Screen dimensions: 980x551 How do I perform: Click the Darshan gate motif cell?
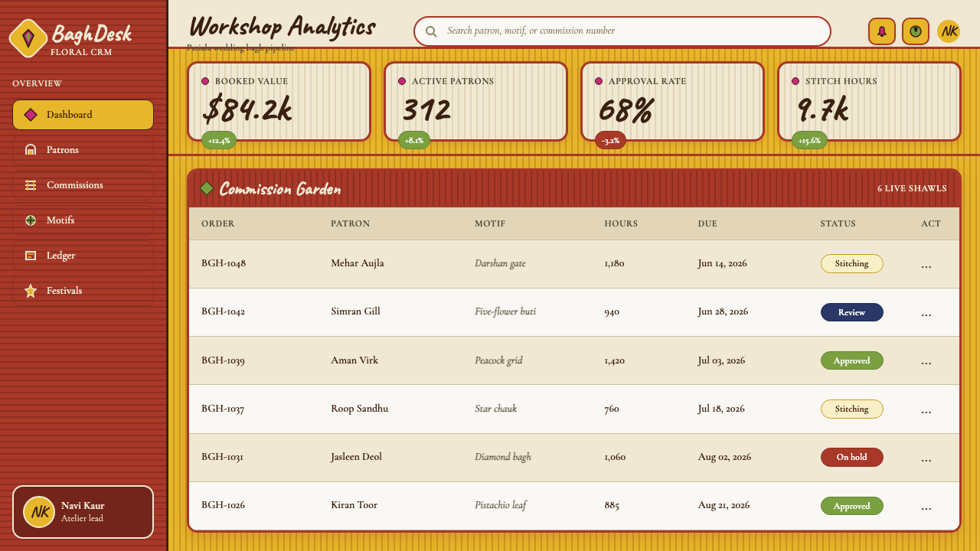pos(500,263)
